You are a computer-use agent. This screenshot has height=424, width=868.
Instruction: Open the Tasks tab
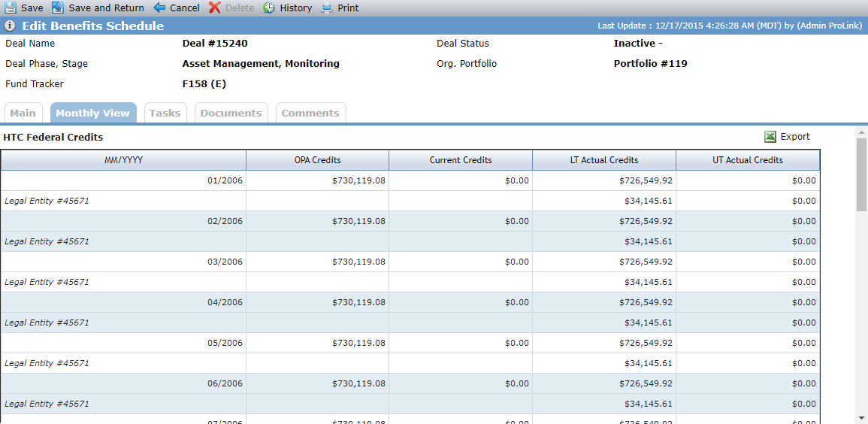(x=165, y=113)
